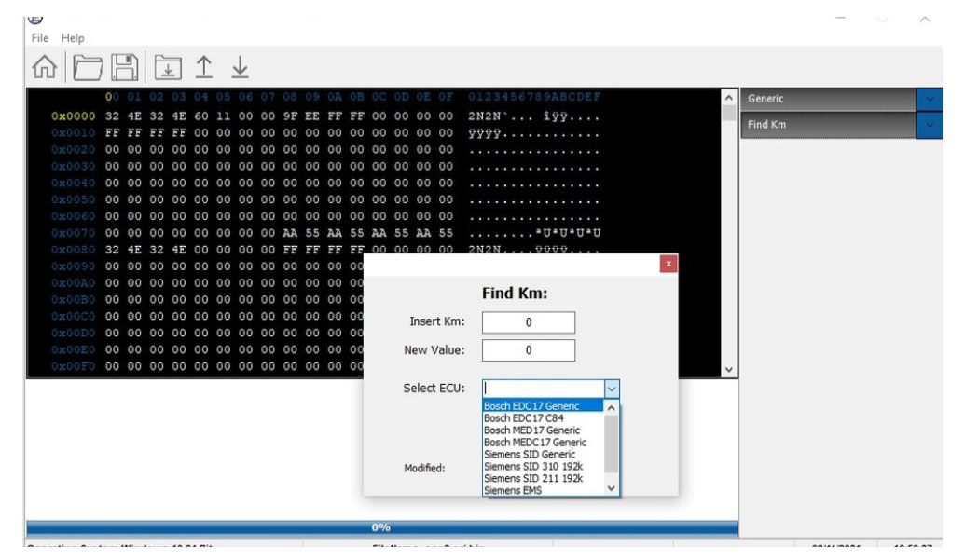The width and height of the screenshot is (965, 560).
Task: Click the hex viewer scroll-down arrow
Action: 729,369
